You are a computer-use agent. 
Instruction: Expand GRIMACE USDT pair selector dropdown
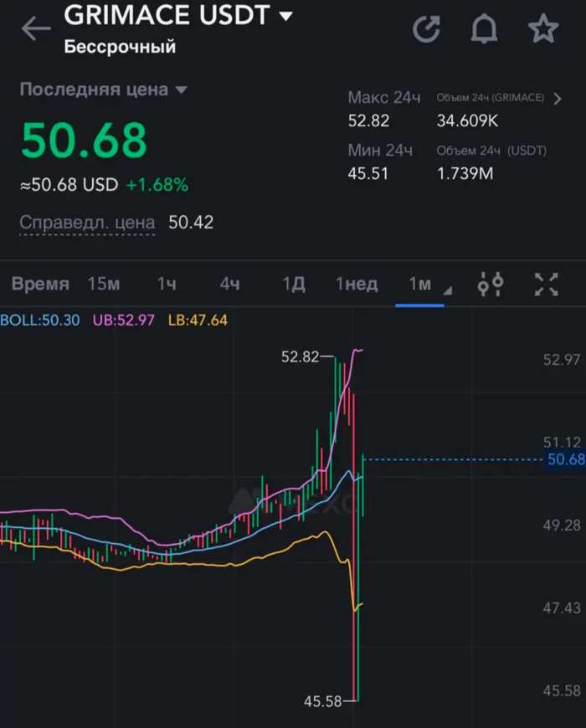point(286,16)
